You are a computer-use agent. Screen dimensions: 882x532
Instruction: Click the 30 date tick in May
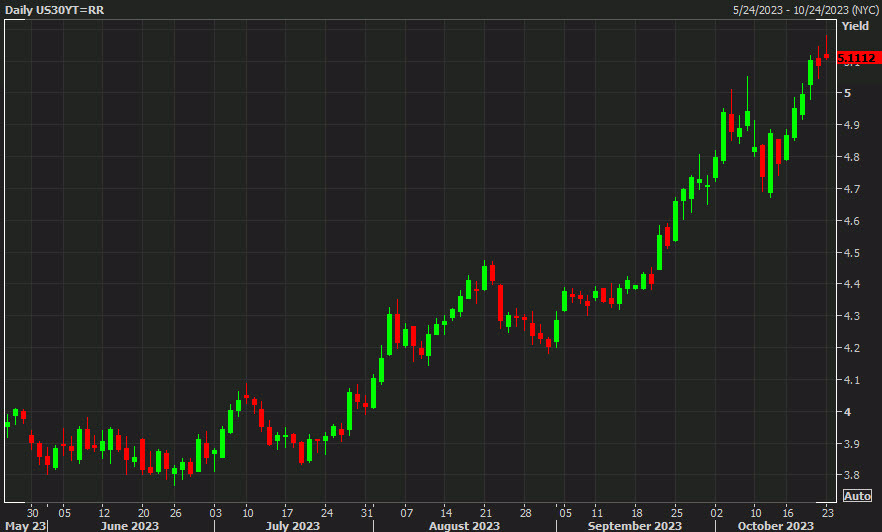coord(33,513)
